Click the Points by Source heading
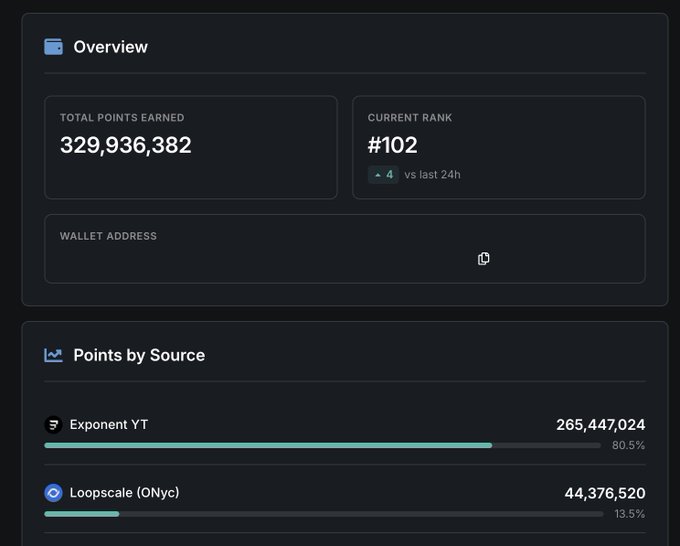The height and width of the screenshot is (546, 680). click(139, 355)
